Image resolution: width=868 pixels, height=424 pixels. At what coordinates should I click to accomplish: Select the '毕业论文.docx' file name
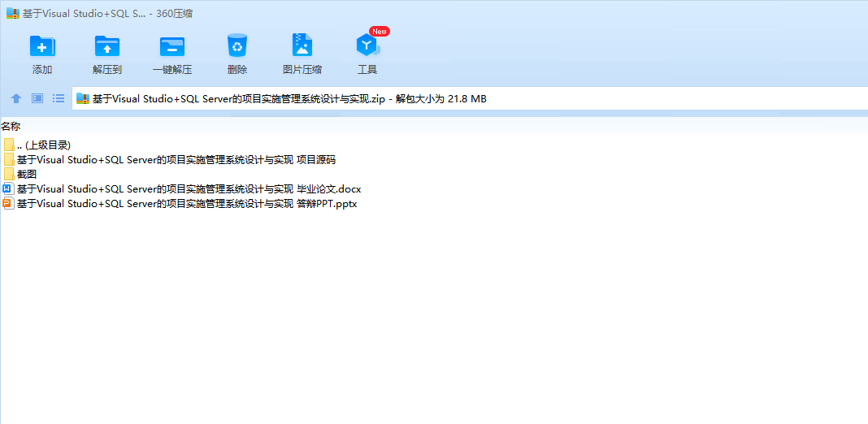[189, 188]
